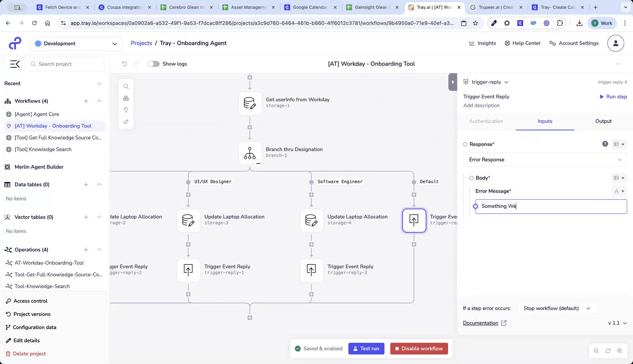This screenshot has width=633, height=364.
Task: Select the search icon in the canvas toolbar
Action: [x=126, y=86]
